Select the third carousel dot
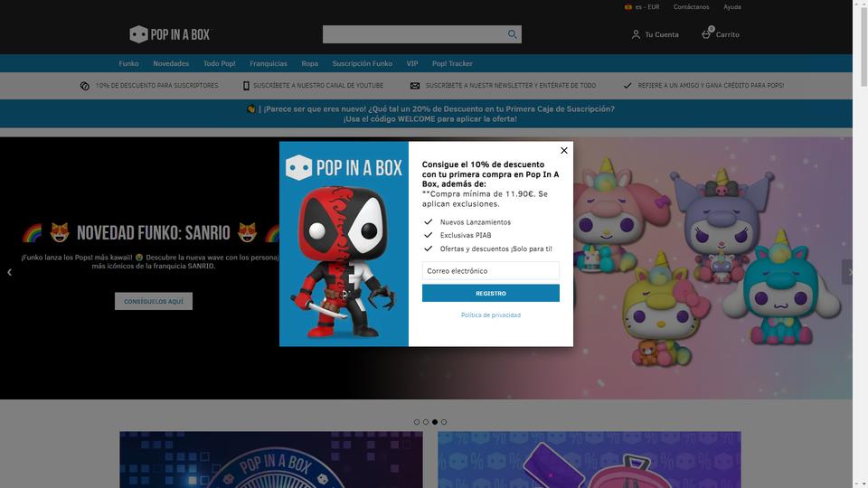 click(435, 422)
